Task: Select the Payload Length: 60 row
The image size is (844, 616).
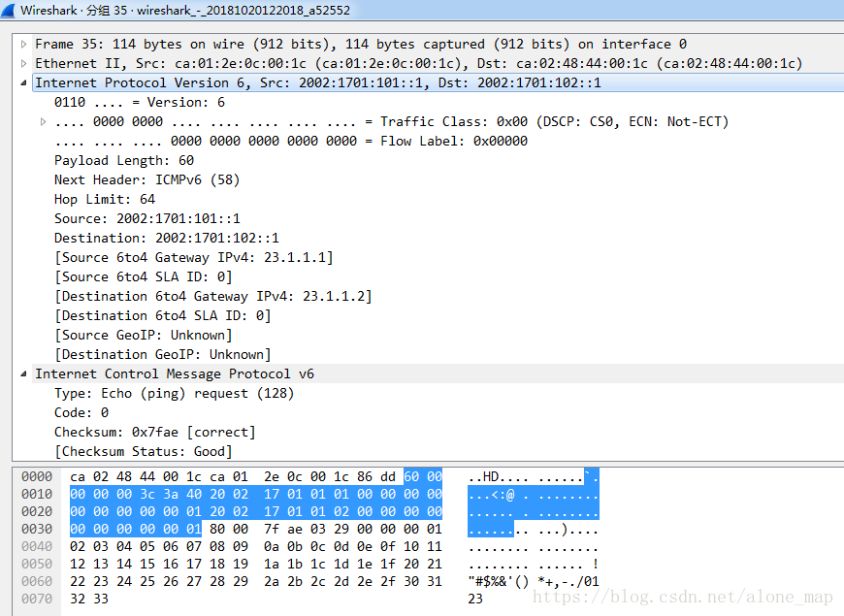Action: coord(124,160)
